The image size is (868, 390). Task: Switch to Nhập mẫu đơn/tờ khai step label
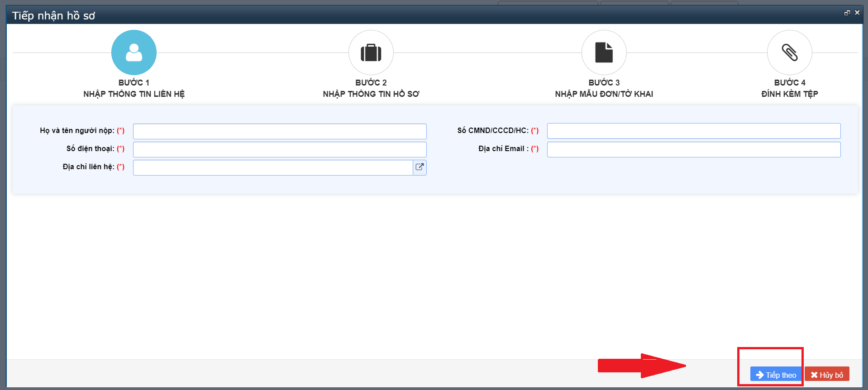tap(604, 94)
